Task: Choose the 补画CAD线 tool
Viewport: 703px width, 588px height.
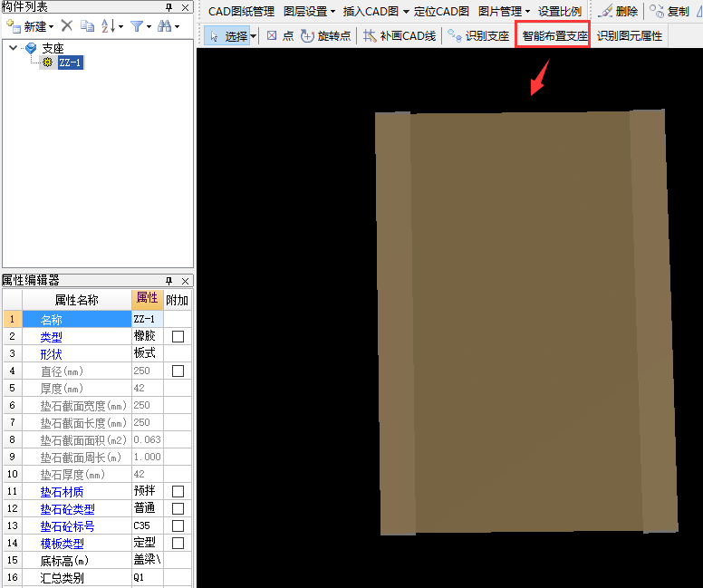Action: coord(400,36)
